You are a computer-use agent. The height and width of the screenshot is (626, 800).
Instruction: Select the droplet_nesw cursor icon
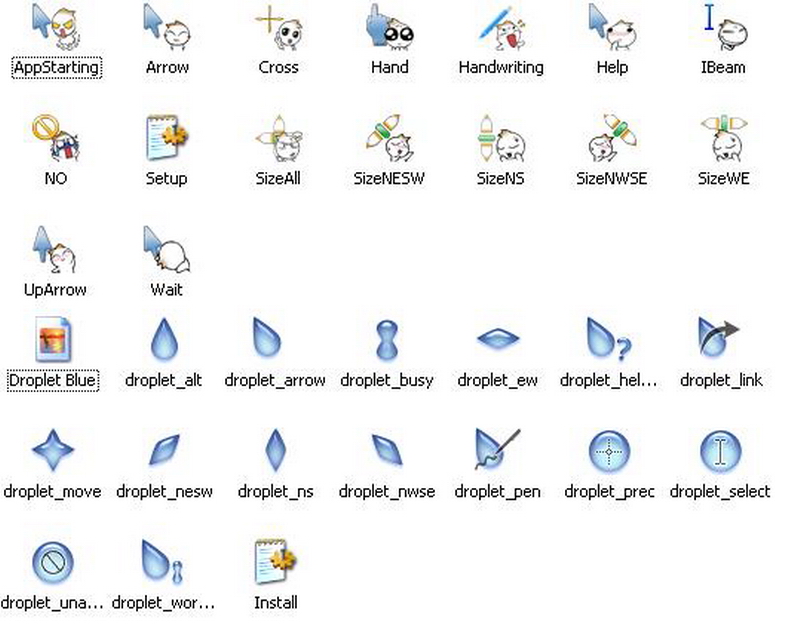click(164, 450)
